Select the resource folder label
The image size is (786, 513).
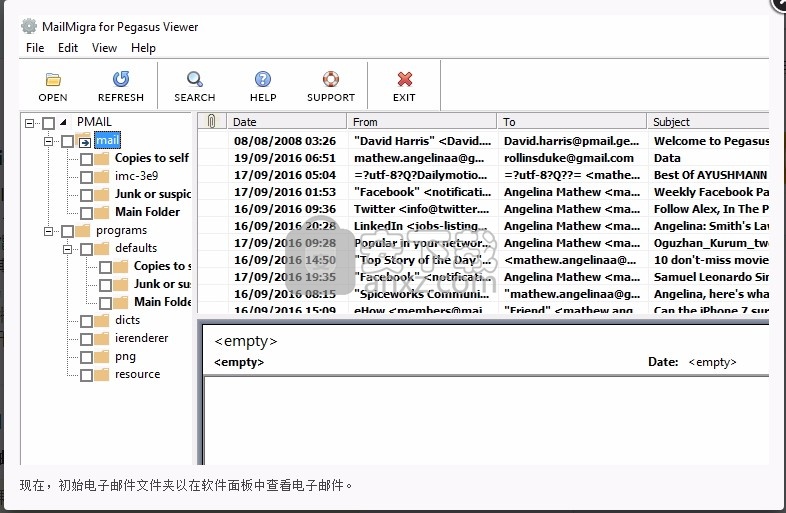(x=137, y=374)
